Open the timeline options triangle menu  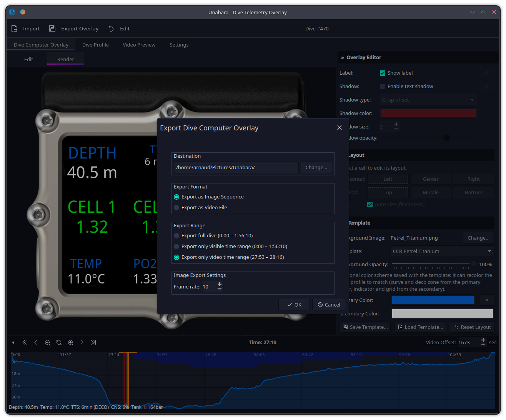pyautogui.click(x=13, y=343)
